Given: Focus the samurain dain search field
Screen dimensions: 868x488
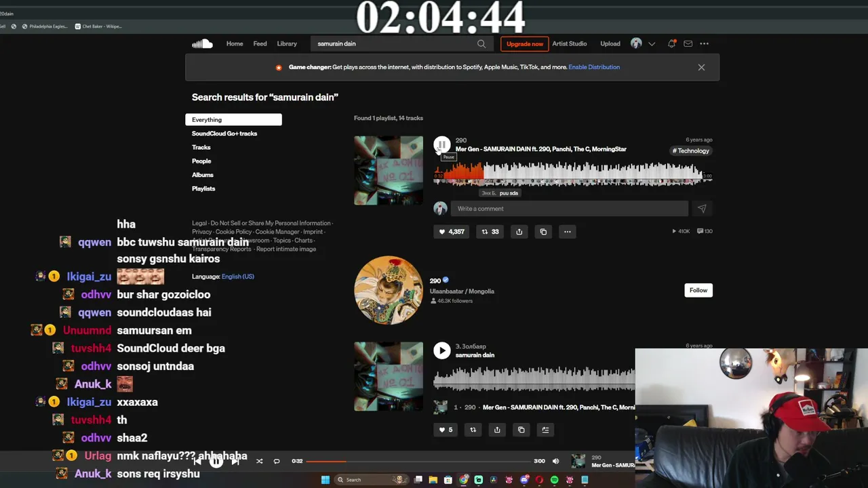Looking at the screenshot, I should 395,44.
